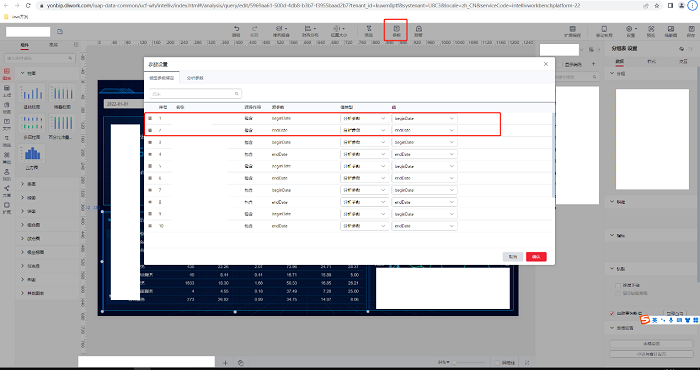Viewport: 700px width, 370px height.
Task: Open row 2 value type dropdown
Action: coord(364,130)
